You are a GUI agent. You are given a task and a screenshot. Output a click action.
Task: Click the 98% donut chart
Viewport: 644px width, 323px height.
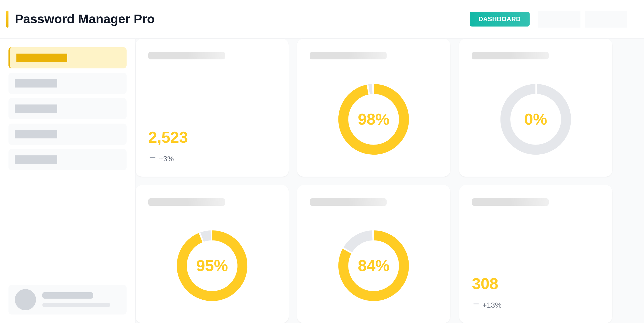tap(373, 119)
